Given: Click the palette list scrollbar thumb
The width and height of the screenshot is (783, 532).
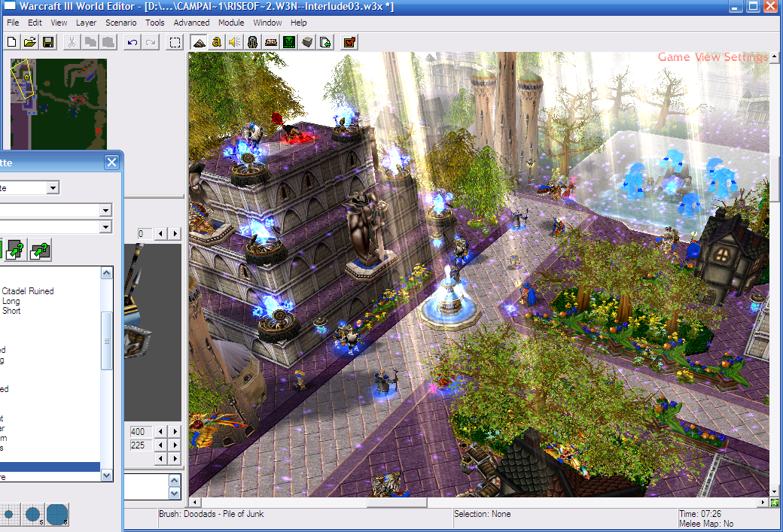Looking at the screenshot, I should coord(106,341).
